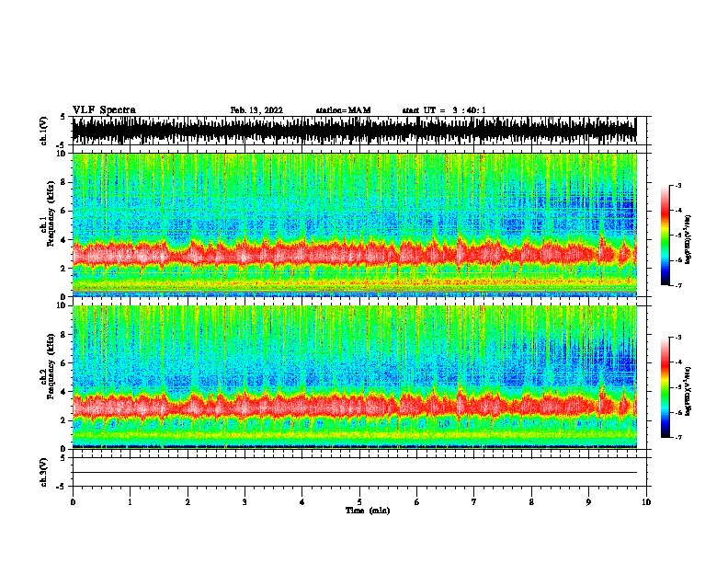Viewport: 728px width, 563px height.
Task: Click the "Time (min)" x-axis label
Action: [368, 511]
